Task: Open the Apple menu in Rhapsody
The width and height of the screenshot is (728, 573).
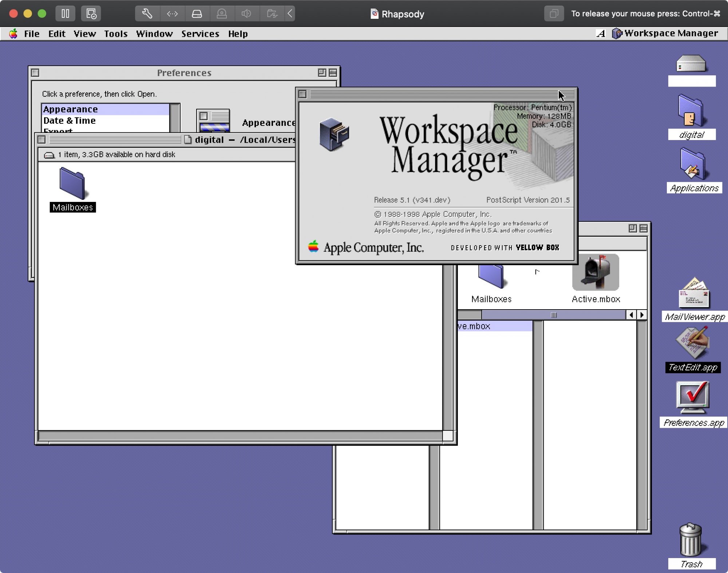Action: [x=13, y=34]
